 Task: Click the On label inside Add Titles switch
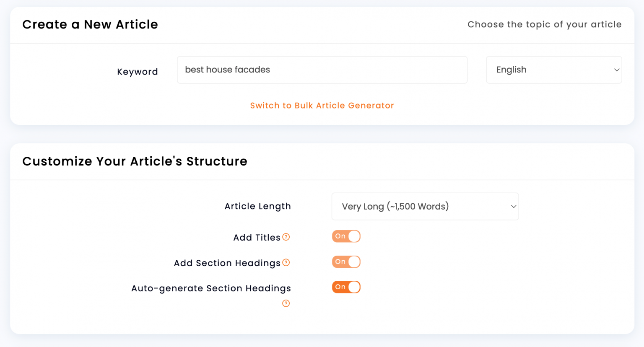coord(340,236)
